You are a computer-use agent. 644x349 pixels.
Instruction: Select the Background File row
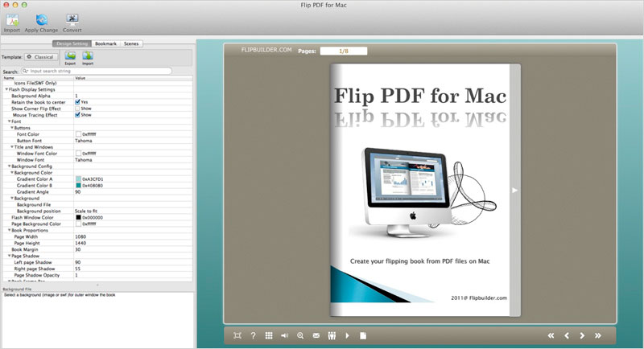(x=97, y=204)
